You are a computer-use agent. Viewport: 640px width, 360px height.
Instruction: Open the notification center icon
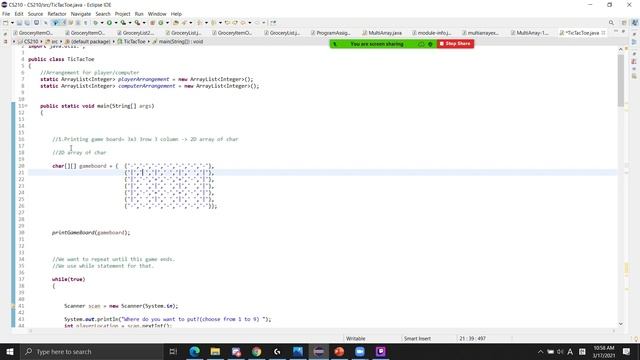[627, 351]
